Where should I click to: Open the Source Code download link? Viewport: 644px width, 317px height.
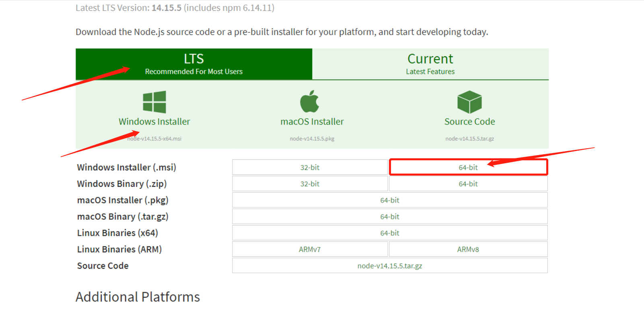tap(470, 121)
